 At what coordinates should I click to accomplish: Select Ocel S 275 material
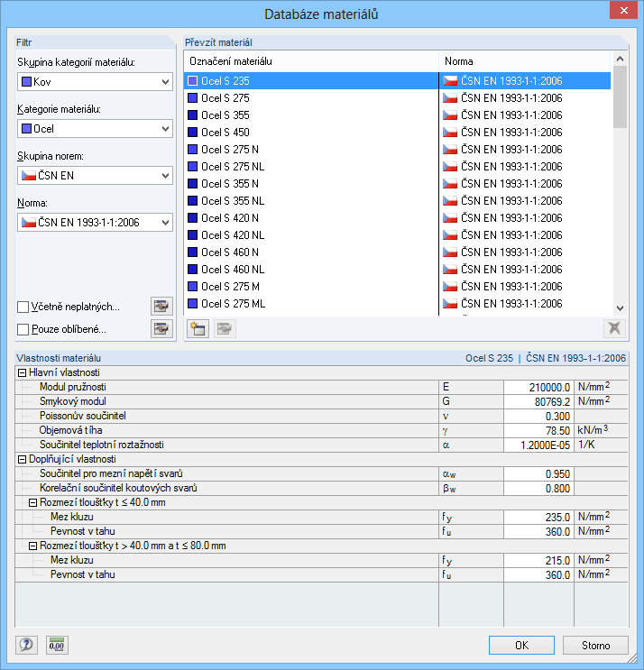(x=225, y=98)
